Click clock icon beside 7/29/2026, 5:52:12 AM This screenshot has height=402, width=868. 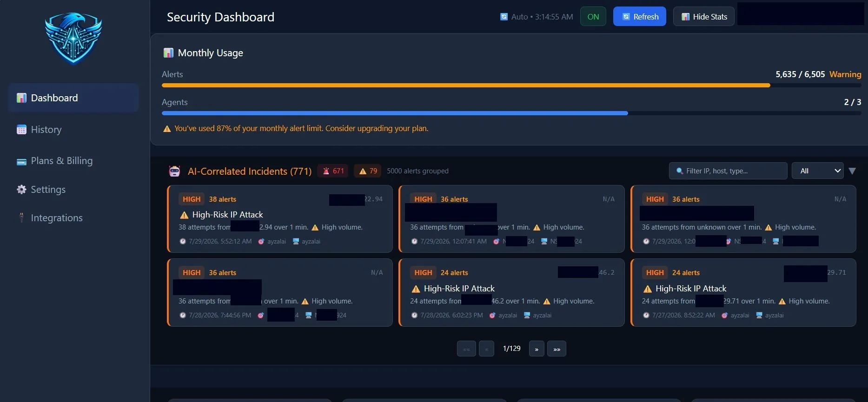click(x=183, y=242)
